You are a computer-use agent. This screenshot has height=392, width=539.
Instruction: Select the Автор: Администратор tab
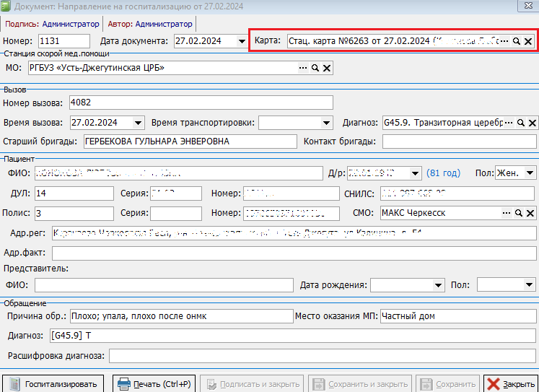coord(150,24)
